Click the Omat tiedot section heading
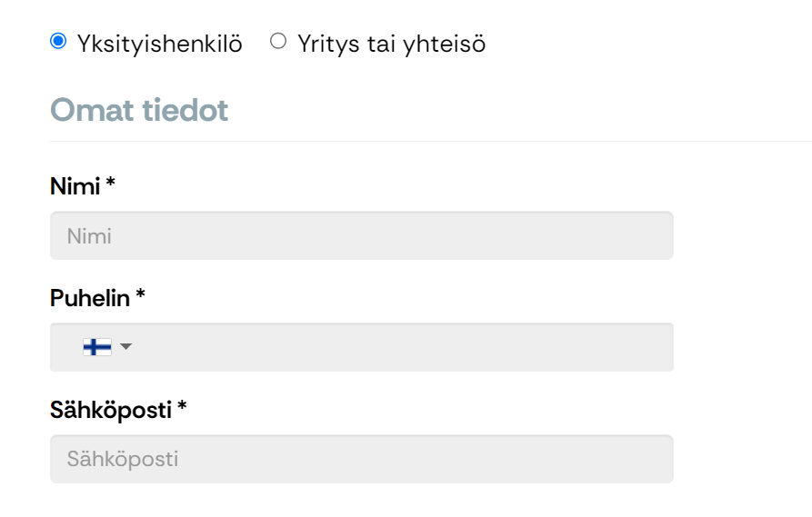The width and height of the screenshot is (812, 517). point(139,110)
